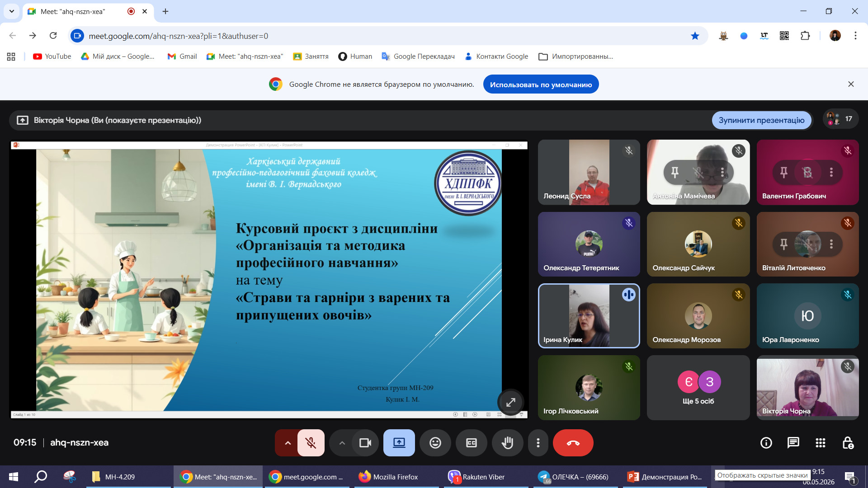Open audio settings chevron beside microphone
Image resolution: width=868 pixels, height=488 pixels.
288,443
